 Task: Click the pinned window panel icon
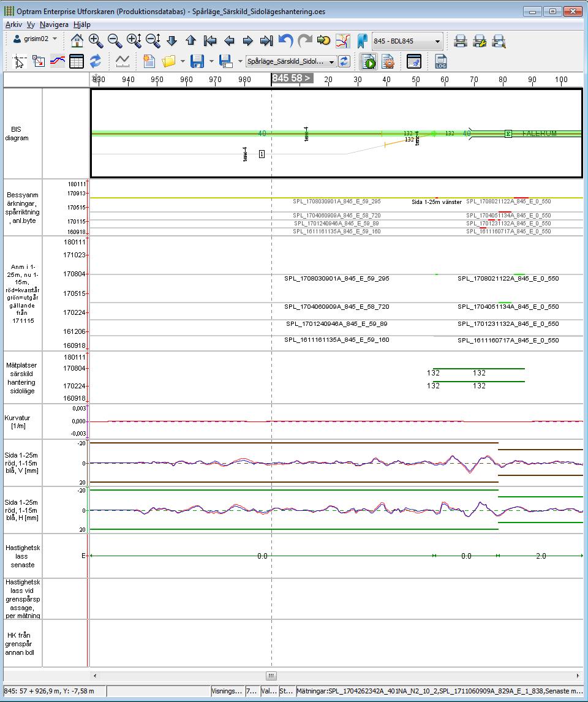pyautogui.click(x=414, y=61)
